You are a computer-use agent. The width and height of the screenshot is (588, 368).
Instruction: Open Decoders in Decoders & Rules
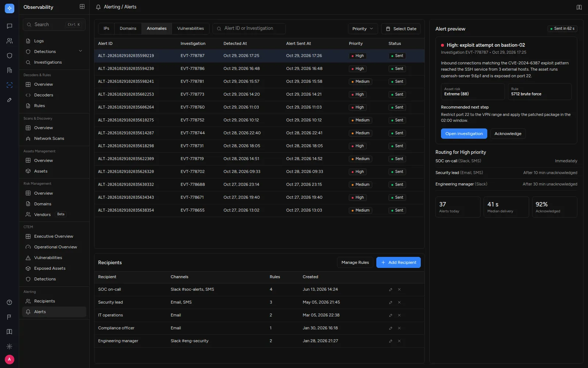pyautogui.click(x=54, y=95)
